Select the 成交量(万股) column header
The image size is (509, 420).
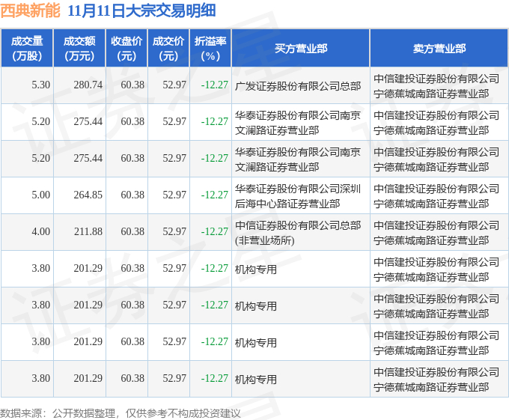pyautogui.click(x=27, y=49)
